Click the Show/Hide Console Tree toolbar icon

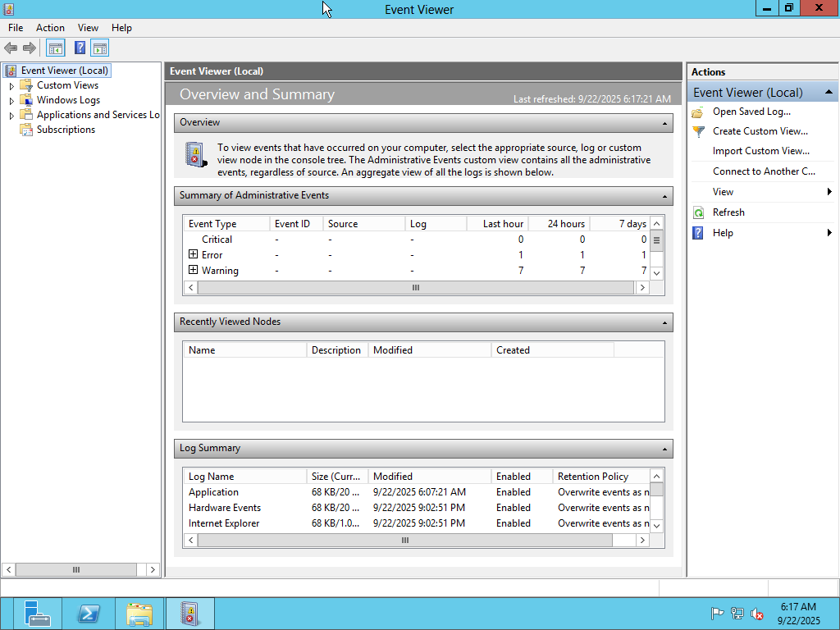pos(55,48)
